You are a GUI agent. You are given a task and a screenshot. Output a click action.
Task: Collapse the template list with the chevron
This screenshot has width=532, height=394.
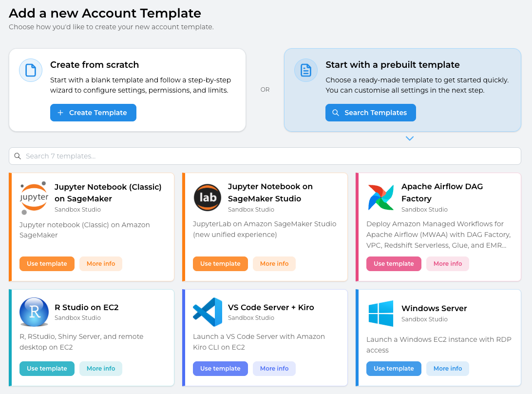(410, 138)
